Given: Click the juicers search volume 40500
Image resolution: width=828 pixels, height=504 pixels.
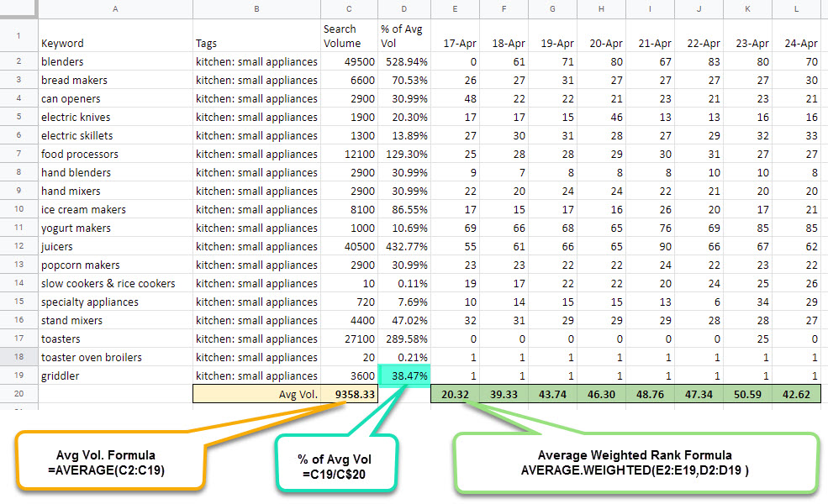Looking at the screenshot, I should coord(348,247).
